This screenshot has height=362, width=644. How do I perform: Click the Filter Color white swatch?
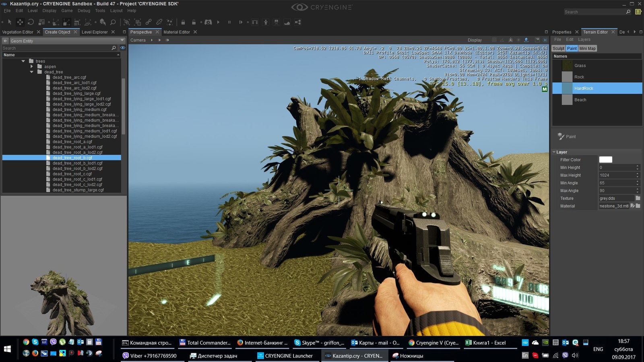point(606,160)
